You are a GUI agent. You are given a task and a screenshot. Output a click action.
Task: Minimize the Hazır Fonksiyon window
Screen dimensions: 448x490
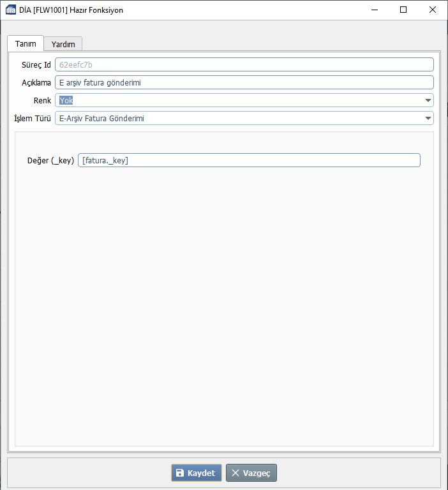point(374,10)
